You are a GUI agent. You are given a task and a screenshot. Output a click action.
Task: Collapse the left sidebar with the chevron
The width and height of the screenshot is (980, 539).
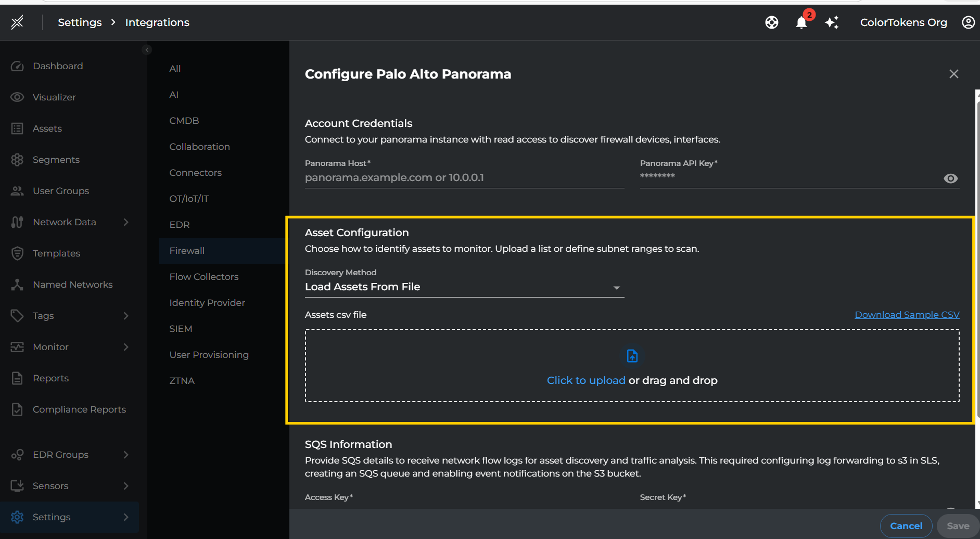147,49
